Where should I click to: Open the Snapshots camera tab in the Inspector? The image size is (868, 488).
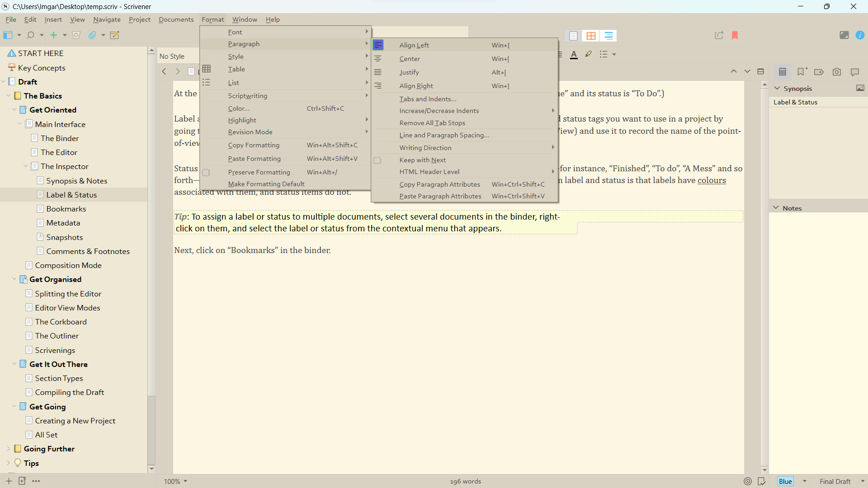pos(837,72)
